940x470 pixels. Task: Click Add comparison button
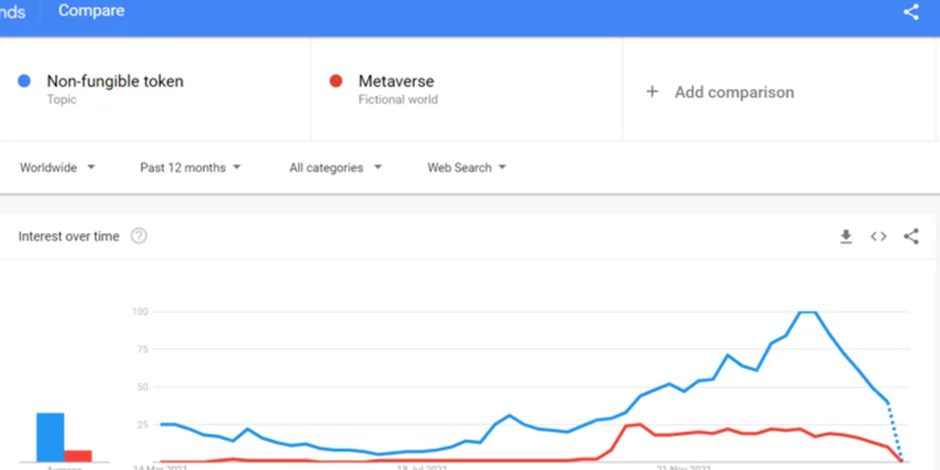pos(733,92)
